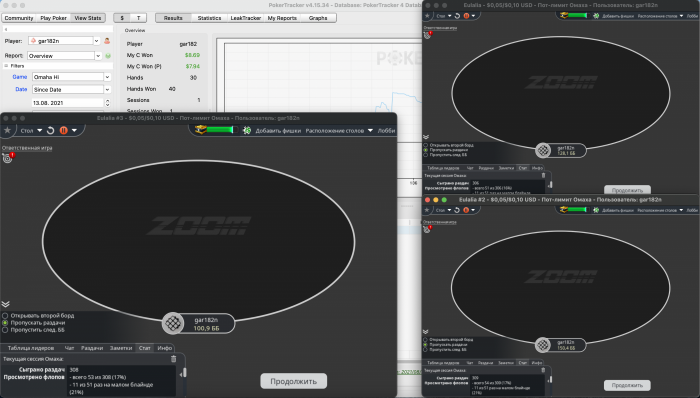This screenshot has width=700, height=398.
Task: Click the star icon in top-right Eulalia table
Action: (427, 16)
